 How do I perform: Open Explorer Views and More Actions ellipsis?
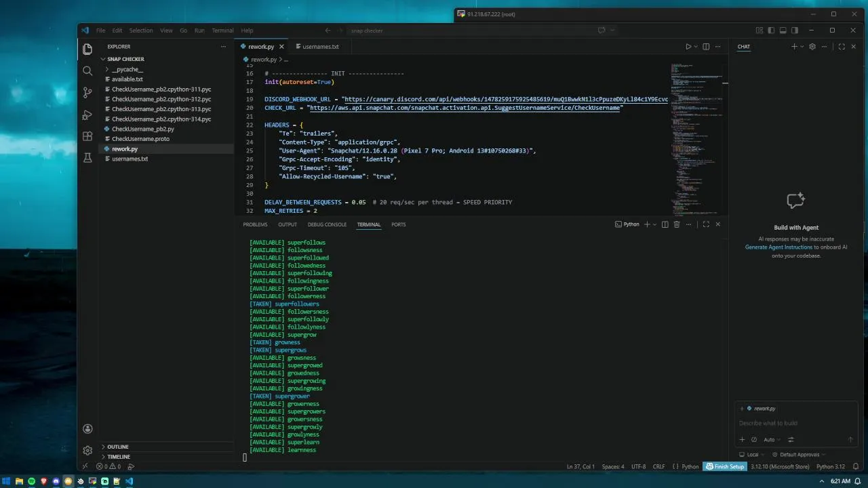pyautogui.click(x=223, y=47)
